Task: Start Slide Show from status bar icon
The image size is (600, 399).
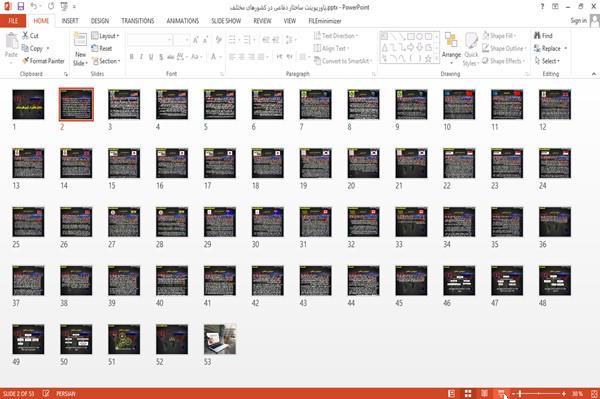Action: [x=501, y=393]
